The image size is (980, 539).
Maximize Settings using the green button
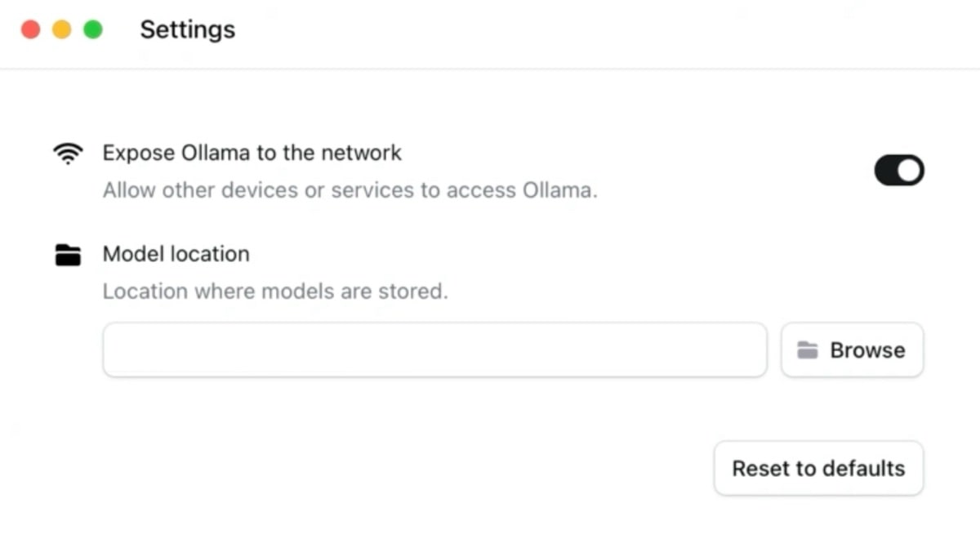click(93, 30)
